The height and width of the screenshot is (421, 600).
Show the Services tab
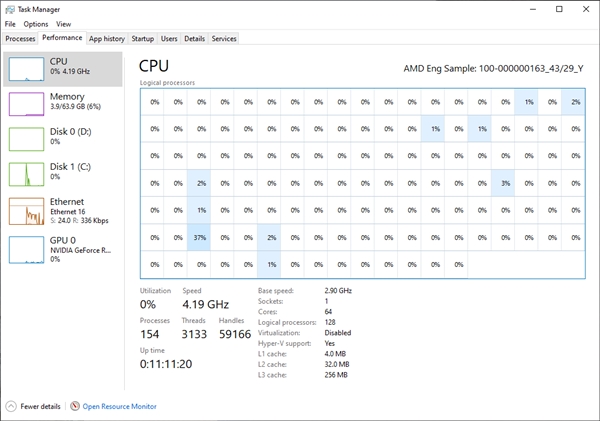point(224,39)
